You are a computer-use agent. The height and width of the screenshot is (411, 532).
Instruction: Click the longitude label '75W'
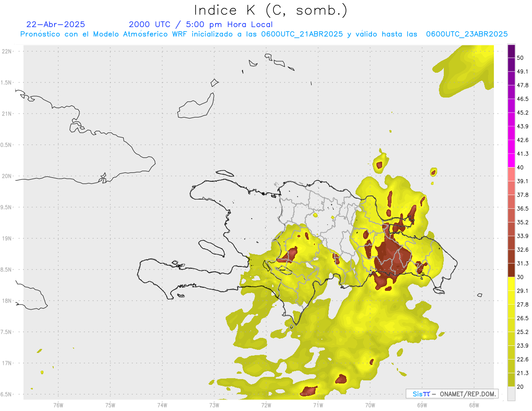point(110,406)
